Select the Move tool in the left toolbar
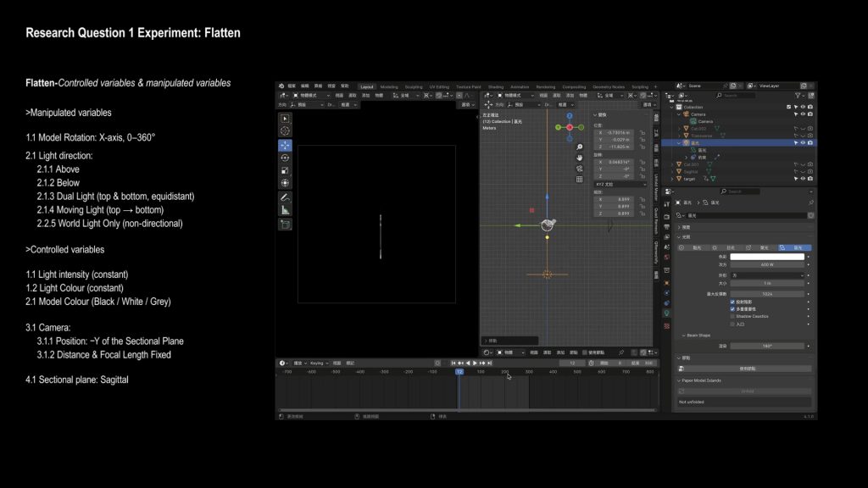 click(x=285, y=145)
